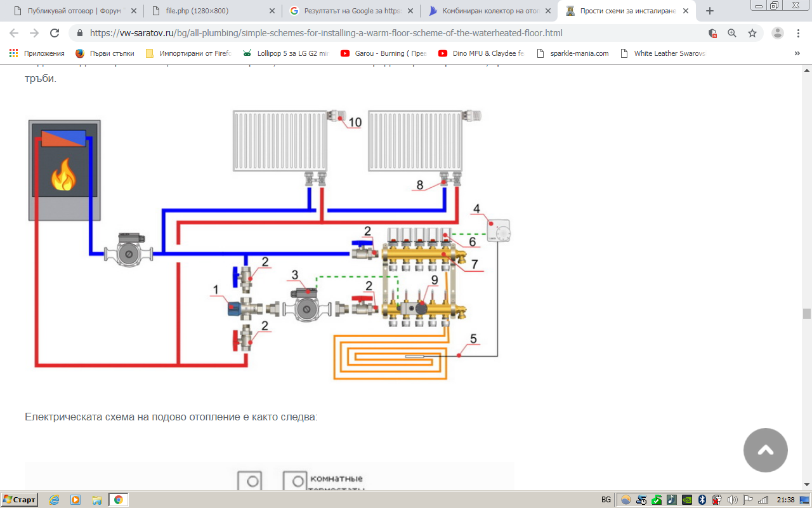This screenshot has height=508, width=812.
Task: Click the Старт button
Action: [20, 500]
